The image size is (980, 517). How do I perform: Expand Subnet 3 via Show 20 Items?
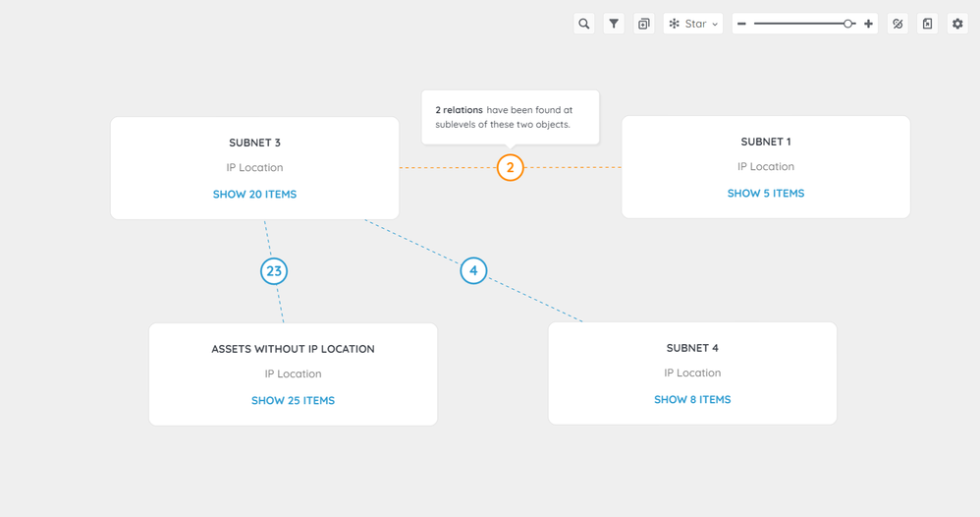tap(254, 195)
